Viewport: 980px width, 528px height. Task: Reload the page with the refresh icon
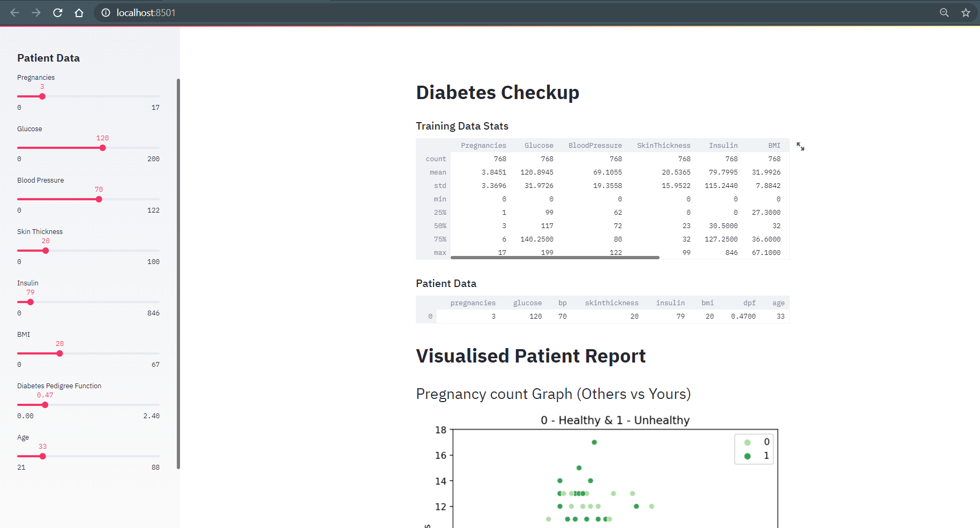point(57,12)
